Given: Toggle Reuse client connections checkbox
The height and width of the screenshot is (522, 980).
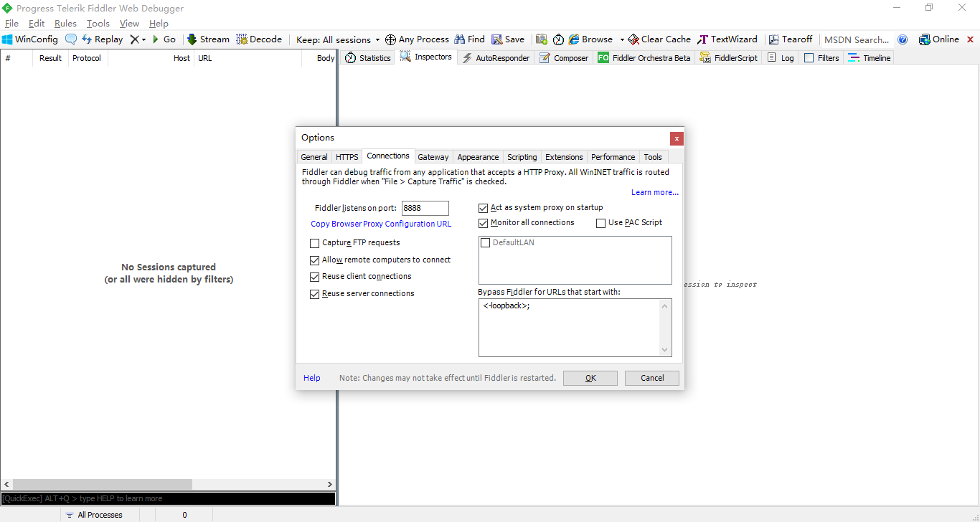Looking at the screenshot, I should (314, 277).
